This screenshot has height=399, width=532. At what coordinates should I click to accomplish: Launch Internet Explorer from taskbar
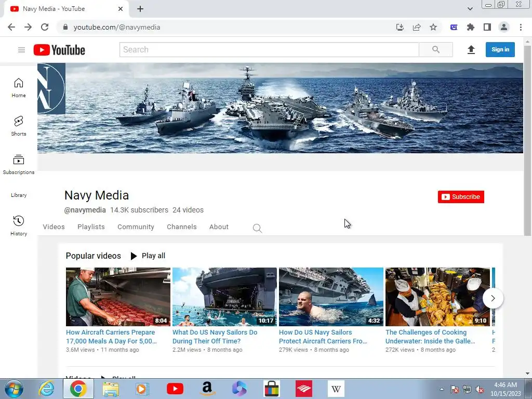pos(46,389)
